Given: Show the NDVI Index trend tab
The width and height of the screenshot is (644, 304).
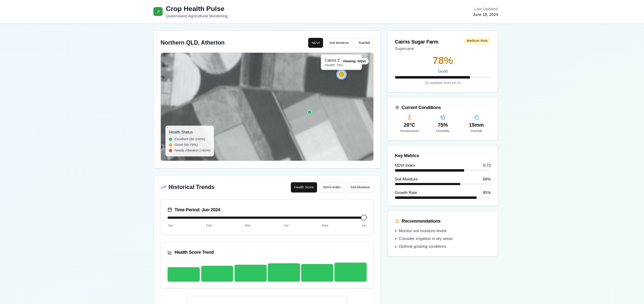Looking at the screenshot, I should click(x=332, y=187).
